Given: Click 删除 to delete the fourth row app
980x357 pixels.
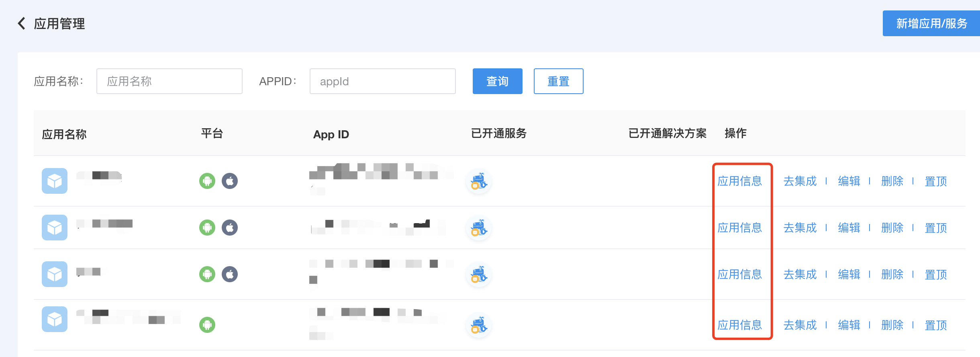Looking at the screenshot, I should 892,325.
